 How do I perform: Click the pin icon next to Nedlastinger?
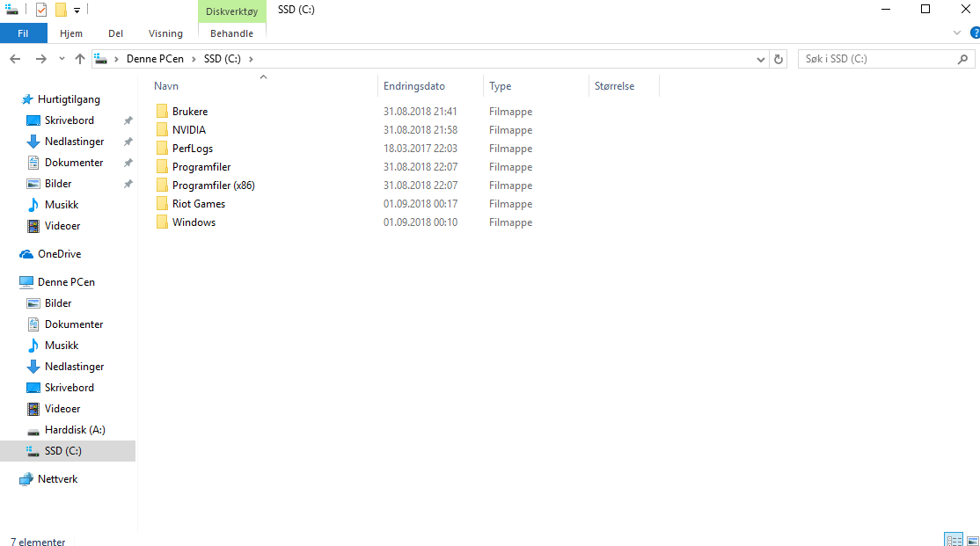click(128, 142)
